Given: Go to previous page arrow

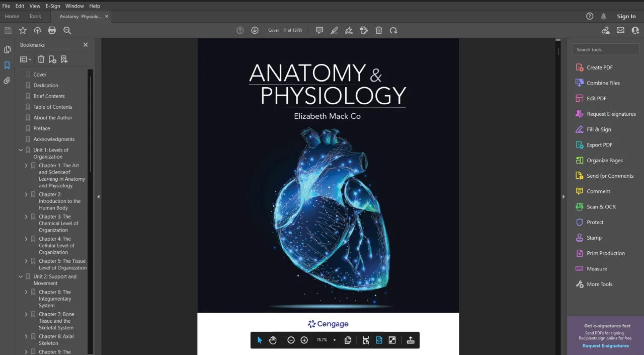Looking at the screenshot, I should [240, 30].
